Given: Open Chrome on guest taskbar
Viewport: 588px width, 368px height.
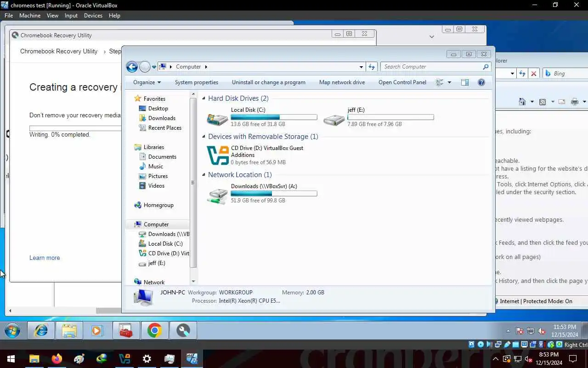Looking at the screenshot, I should 155,330.
